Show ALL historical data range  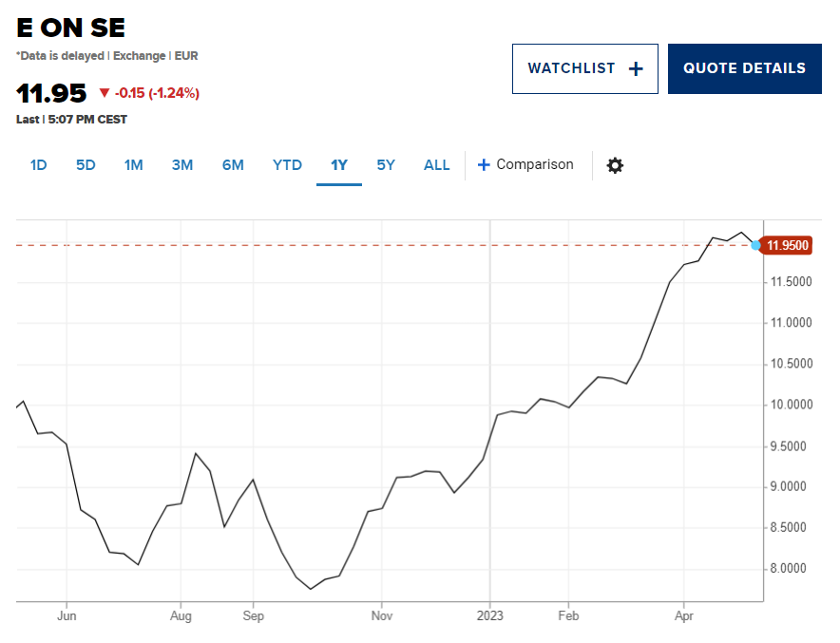pyautogui.click(x=436, y=165)
